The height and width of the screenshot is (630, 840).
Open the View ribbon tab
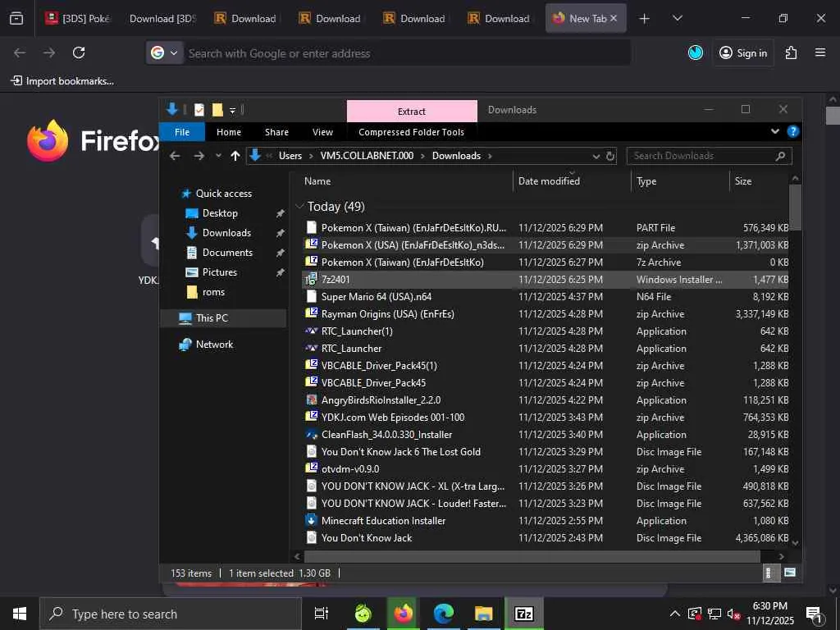(322, 132)
